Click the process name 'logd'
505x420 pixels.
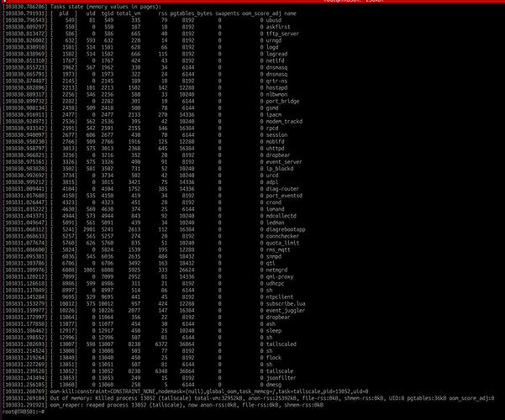click(x=272, y=47)
